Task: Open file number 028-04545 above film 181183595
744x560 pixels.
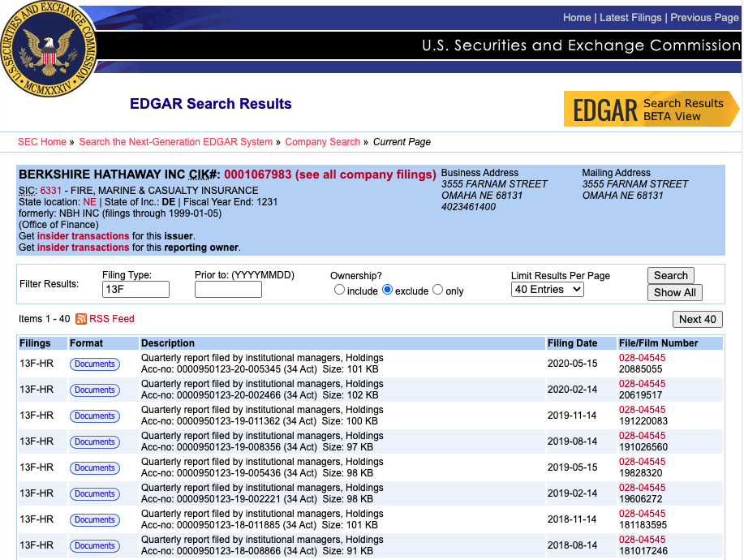Action: (x=642, y=514)
